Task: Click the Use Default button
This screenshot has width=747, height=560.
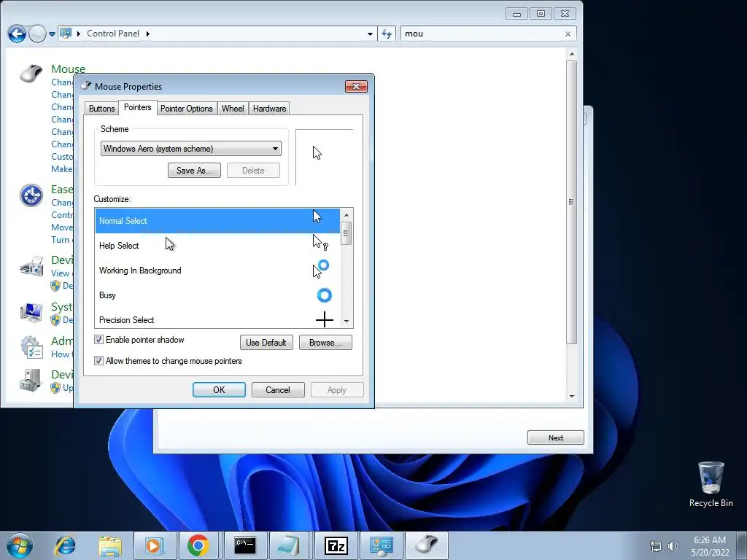Action: 266,343
